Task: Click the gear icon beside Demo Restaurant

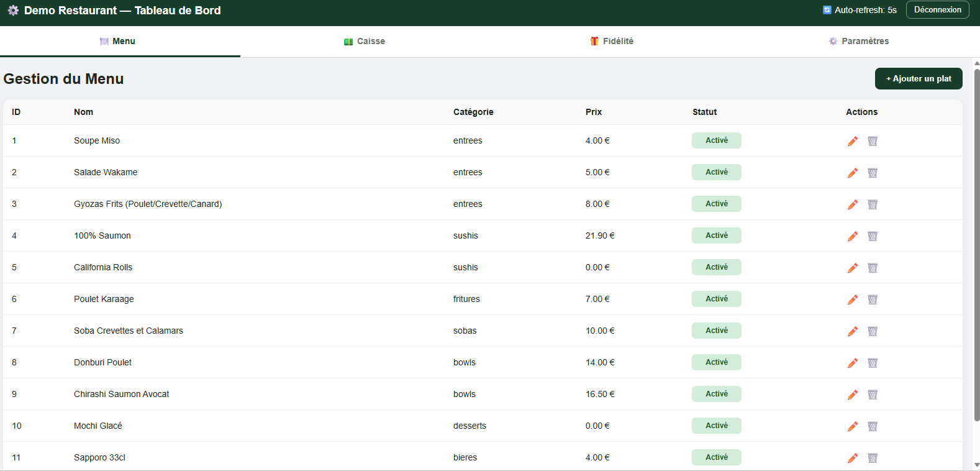Action: coord(13,11)
